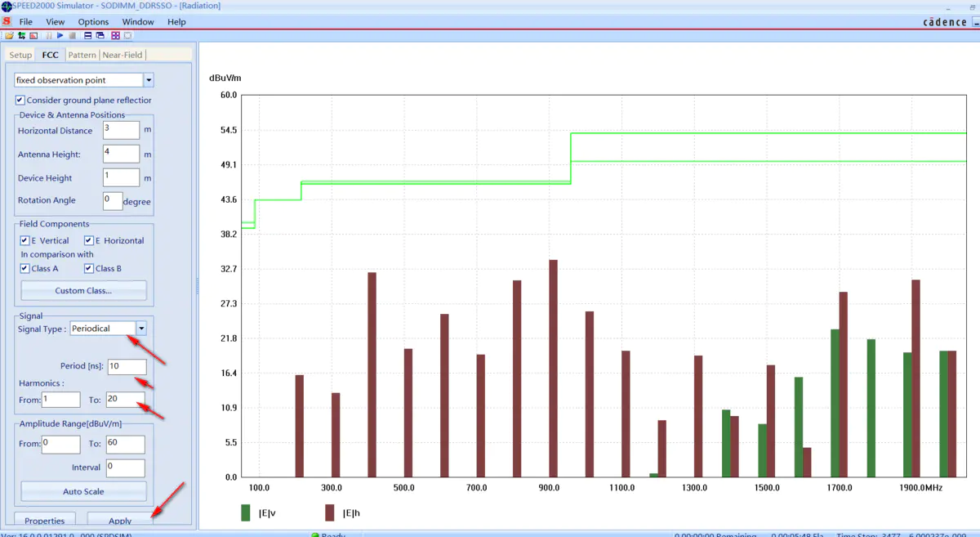The width and height of the screenshot is (980, 537).
Task: Open the Window menu
Action: pyautogui.click(x=138, y=22)
